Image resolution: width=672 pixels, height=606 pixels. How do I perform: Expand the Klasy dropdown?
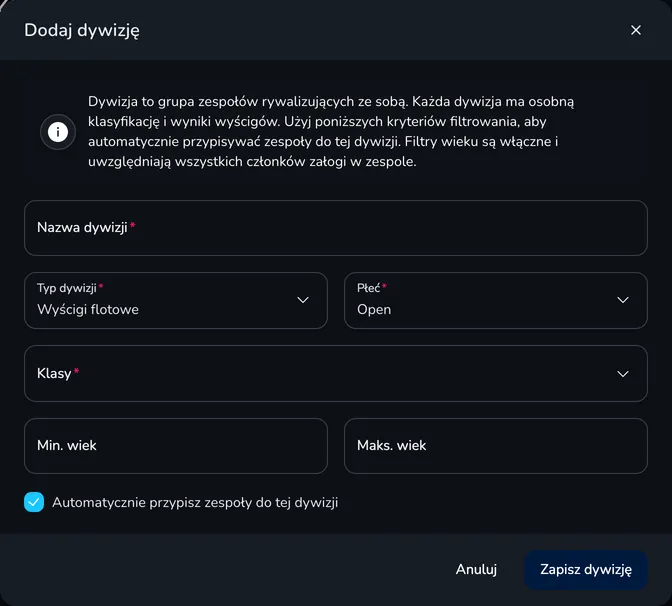click(336, 373)
